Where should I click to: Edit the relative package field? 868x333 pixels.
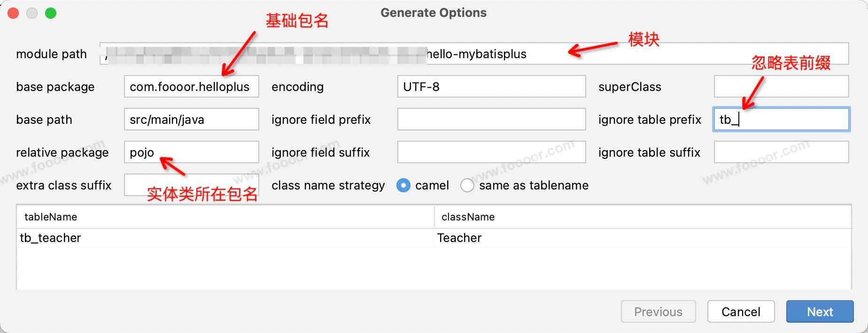click(202, 152)
